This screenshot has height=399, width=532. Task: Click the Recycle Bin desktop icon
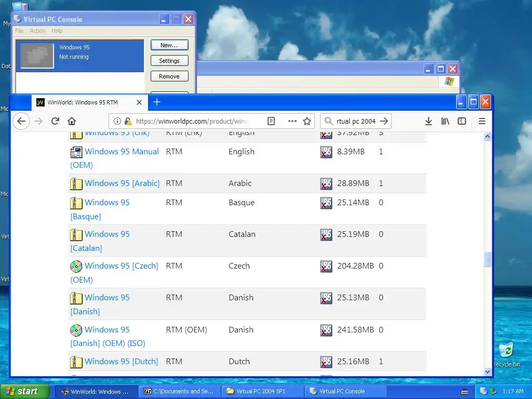coord(507,354)
